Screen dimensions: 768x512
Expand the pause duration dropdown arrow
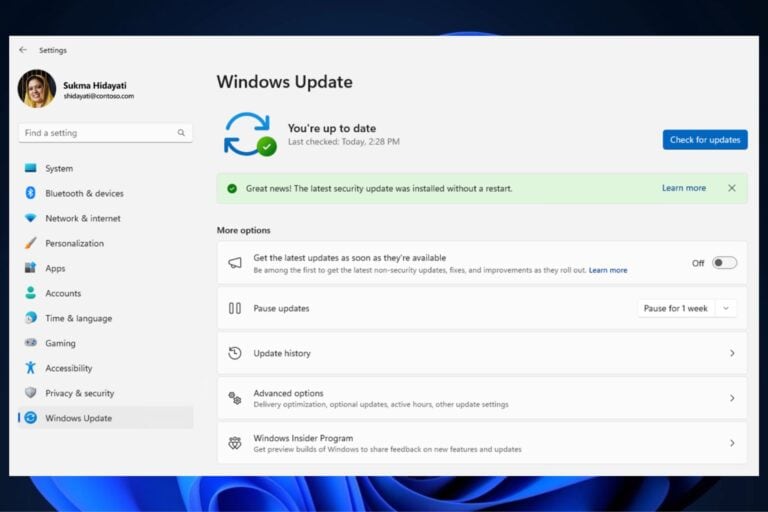[x=726, y=308]
